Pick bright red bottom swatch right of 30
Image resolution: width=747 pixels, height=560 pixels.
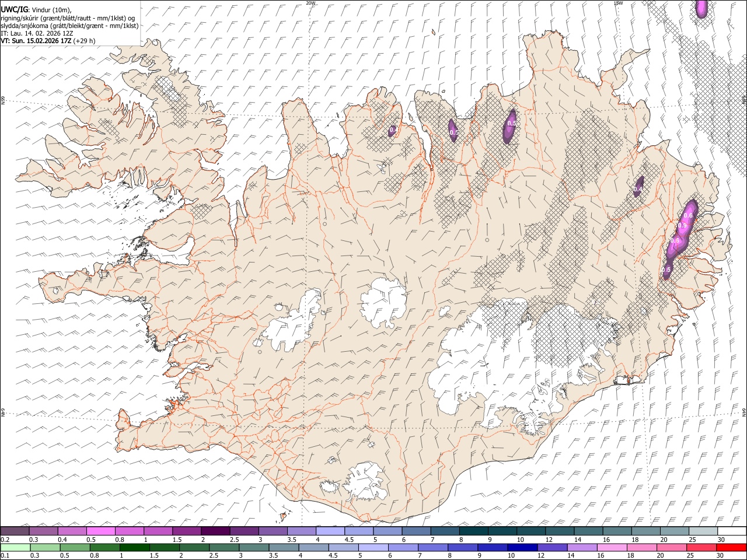pyautogui.click(x=731, y=547)
